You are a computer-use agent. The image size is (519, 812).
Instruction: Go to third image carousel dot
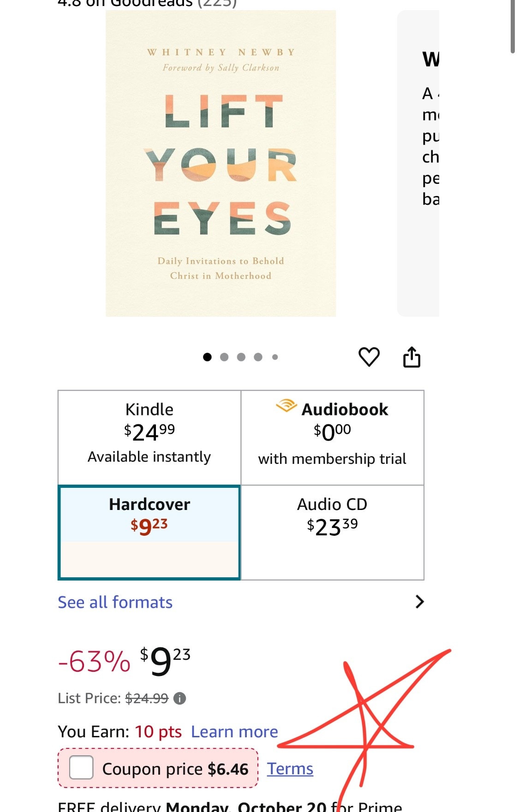241,357
